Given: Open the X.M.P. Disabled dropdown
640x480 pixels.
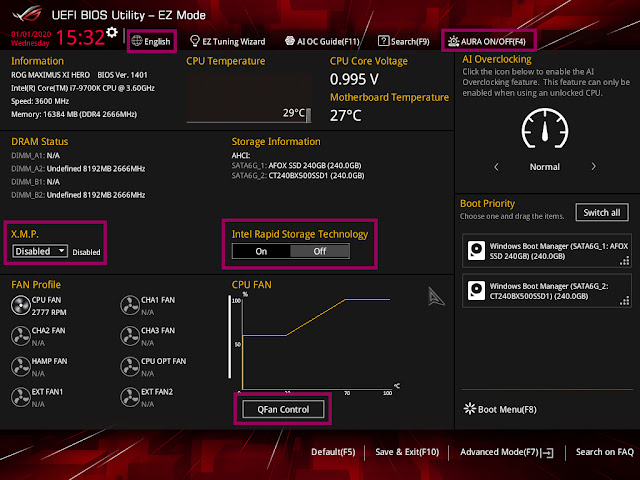Looking at the screenshot, I should click(40, 251).
